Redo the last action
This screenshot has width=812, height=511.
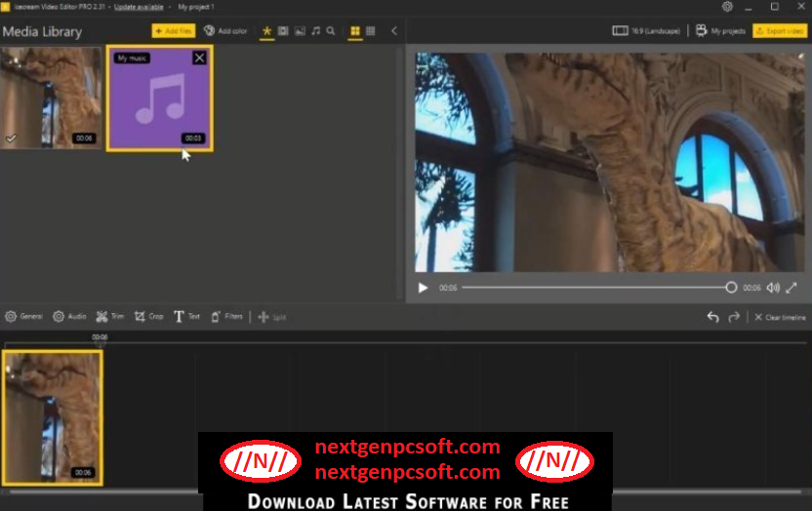coord(734,317)
